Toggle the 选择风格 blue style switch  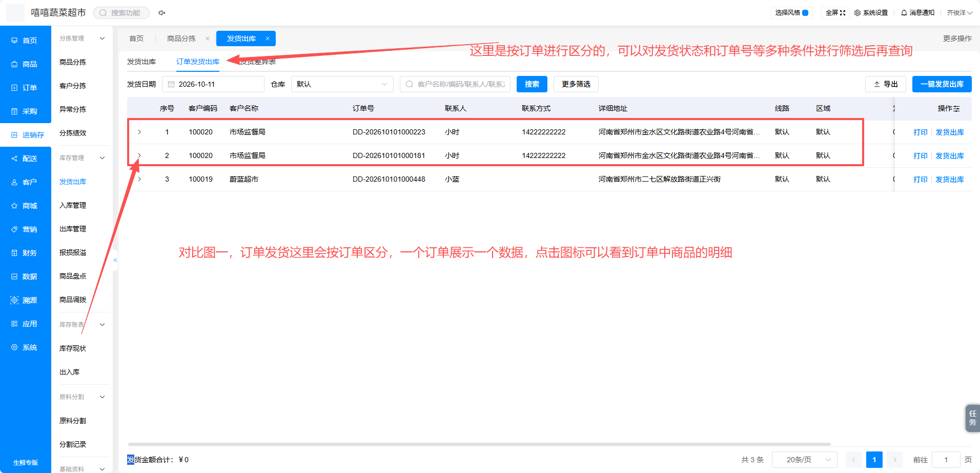805,13
